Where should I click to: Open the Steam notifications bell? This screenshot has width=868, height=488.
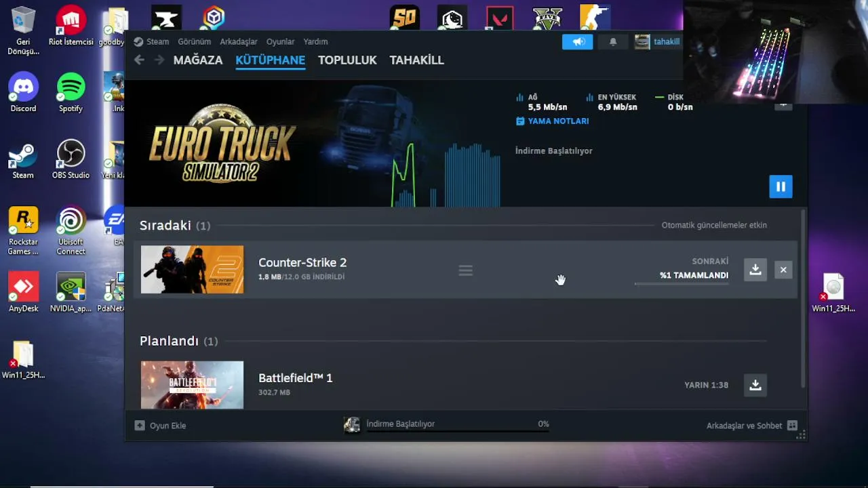coord(613,41)
